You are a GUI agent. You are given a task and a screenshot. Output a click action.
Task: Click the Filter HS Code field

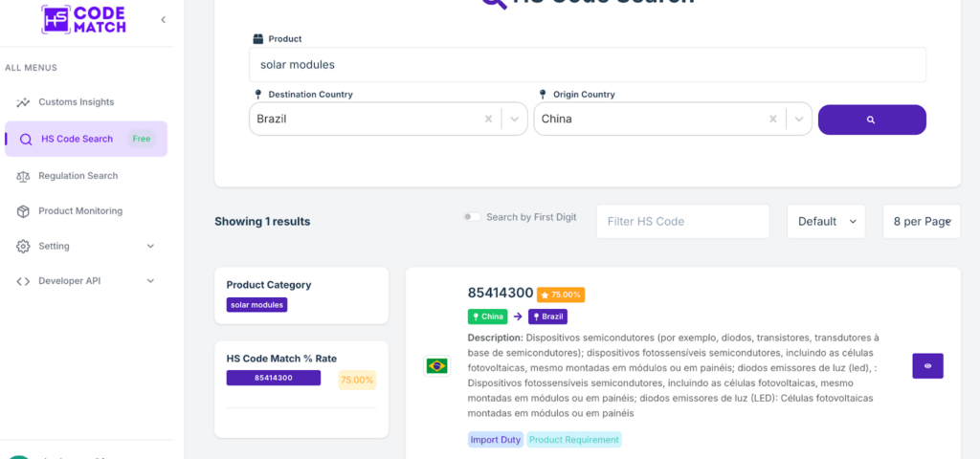[x=682, y=221]
